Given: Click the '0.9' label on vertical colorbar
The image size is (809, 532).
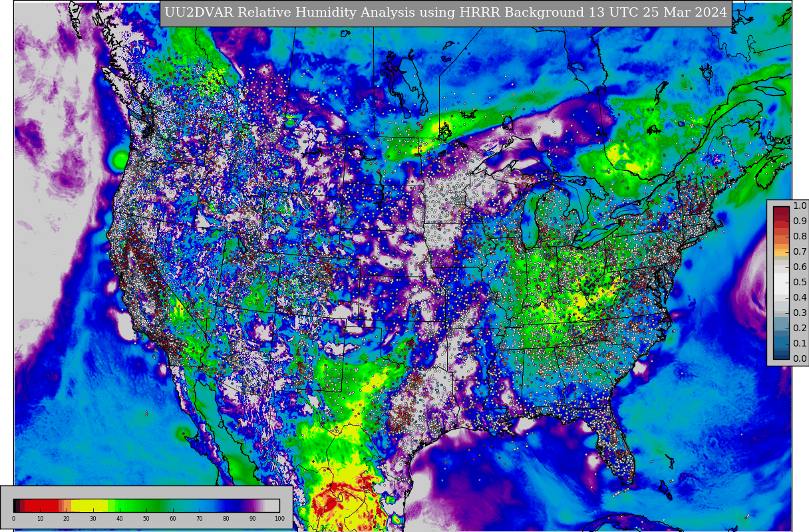Looking at the screenshot, I should point(800,221).
